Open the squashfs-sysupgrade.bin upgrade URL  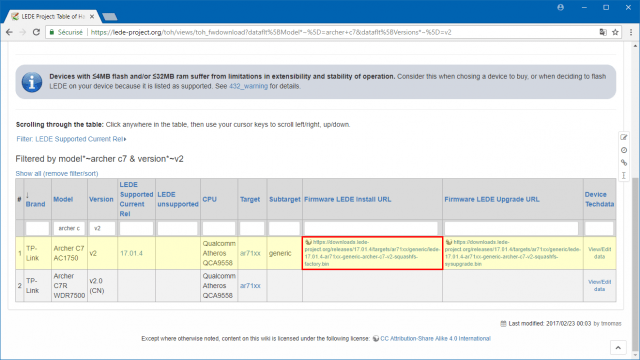point(512,253)
